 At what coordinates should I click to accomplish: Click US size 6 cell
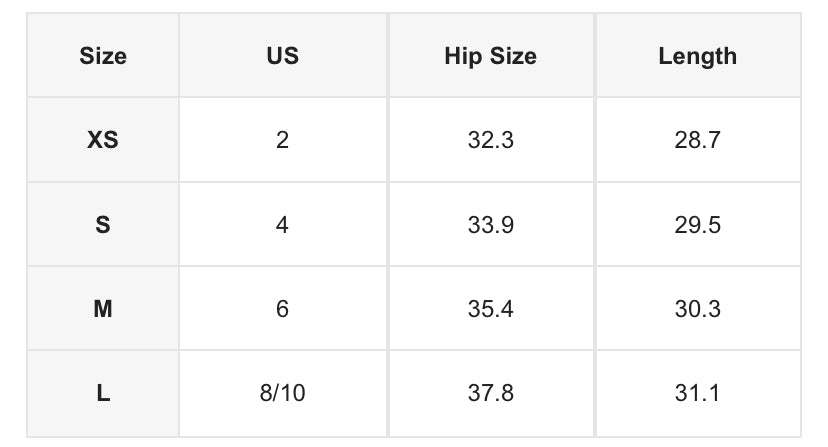(x=283, y=309)
